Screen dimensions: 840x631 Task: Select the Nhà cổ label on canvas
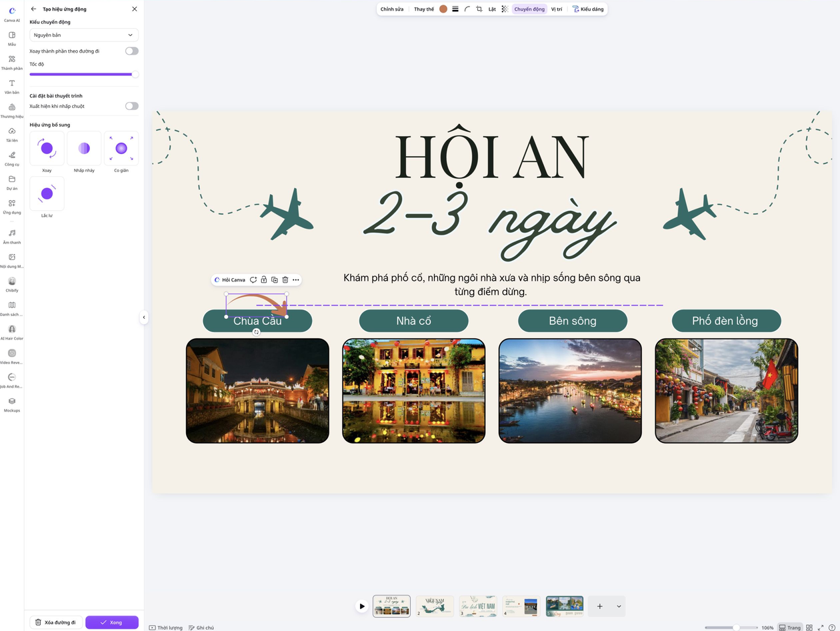coord(414,321)
